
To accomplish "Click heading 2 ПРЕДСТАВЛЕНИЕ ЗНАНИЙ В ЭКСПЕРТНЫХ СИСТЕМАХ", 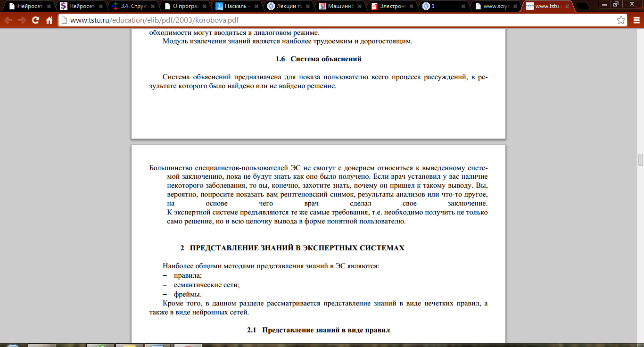I will [292, 248].
